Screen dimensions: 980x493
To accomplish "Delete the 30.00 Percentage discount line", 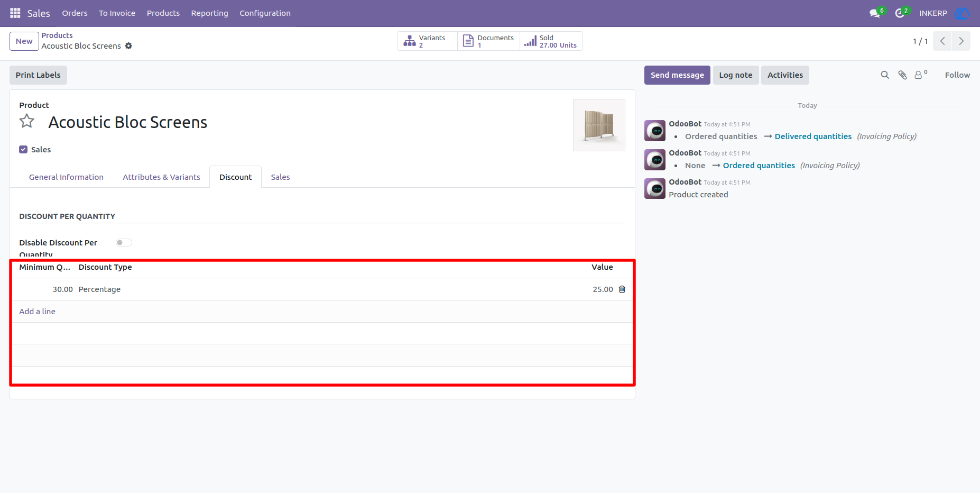I will pos(622,289).
